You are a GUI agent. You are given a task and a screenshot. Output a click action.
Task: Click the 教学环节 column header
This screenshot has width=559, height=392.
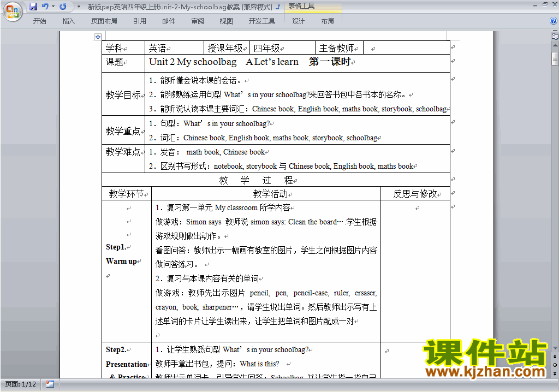click(x=127, y=194)
